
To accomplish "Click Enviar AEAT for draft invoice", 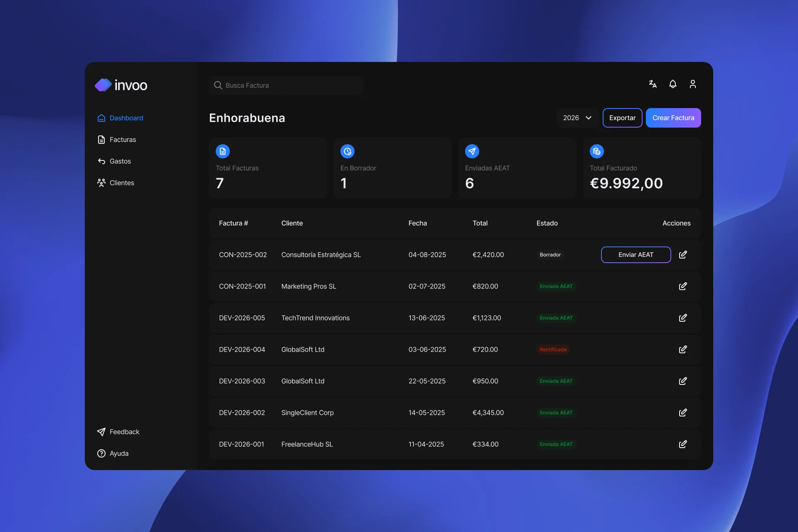I will pos(635,255).
